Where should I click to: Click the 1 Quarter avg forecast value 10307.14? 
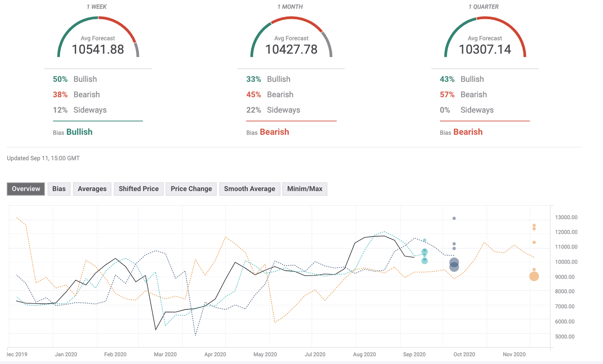(485, 49)
